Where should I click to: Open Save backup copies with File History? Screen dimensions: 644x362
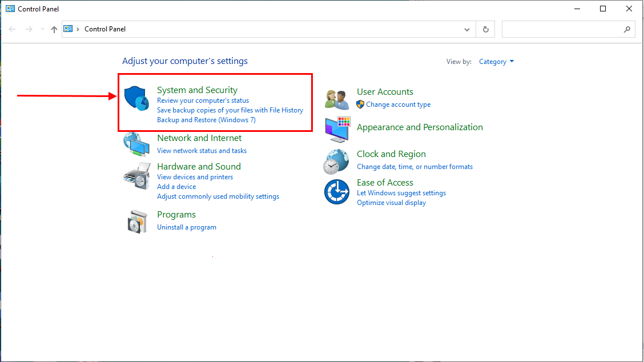[230, 110]
